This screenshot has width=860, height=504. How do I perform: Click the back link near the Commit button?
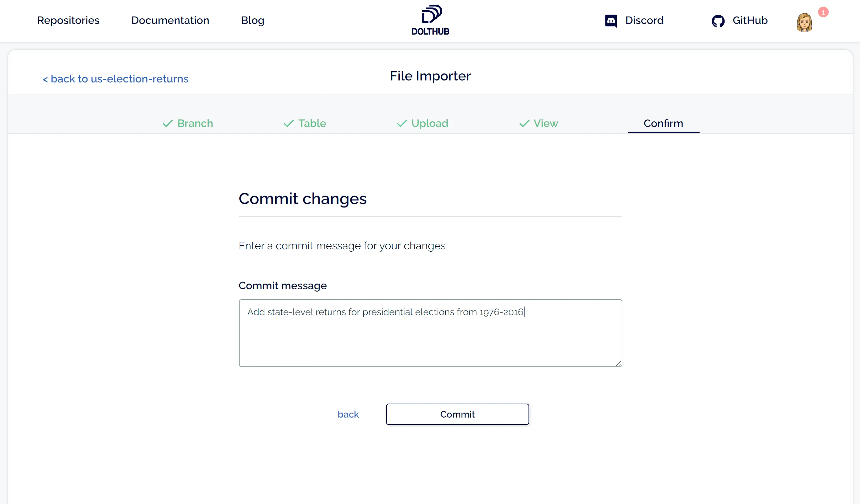click(348, 414)
